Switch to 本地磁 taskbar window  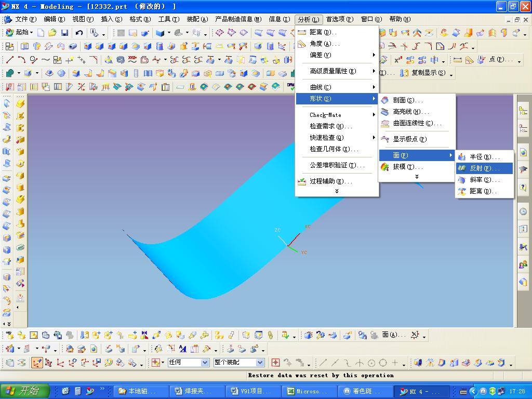(140, 391)
